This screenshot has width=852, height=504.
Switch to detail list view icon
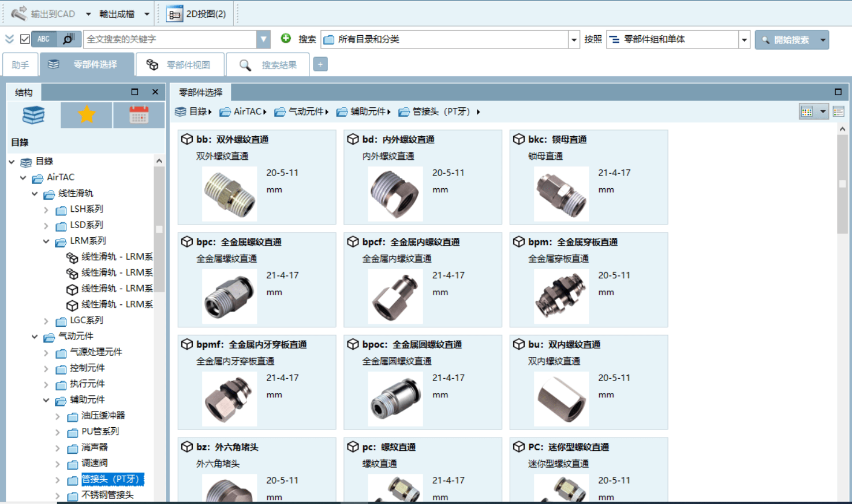pyautogui.click(x=839, y=111)
